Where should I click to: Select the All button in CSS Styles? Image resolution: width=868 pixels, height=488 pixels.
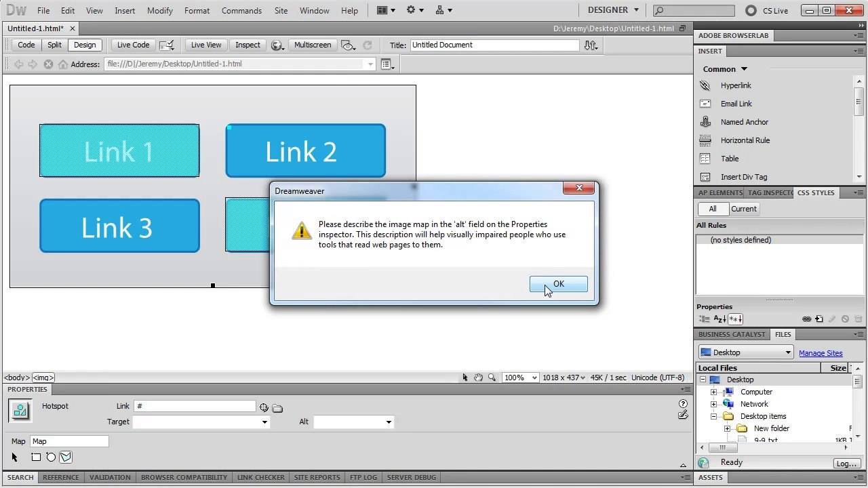712,209
